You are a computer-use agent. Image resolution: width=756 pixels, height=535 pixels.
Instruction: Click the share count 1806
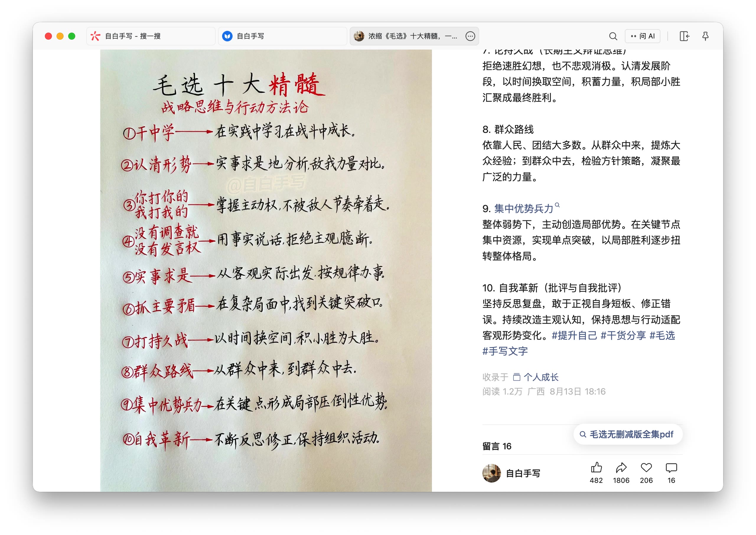coord(621,480)
